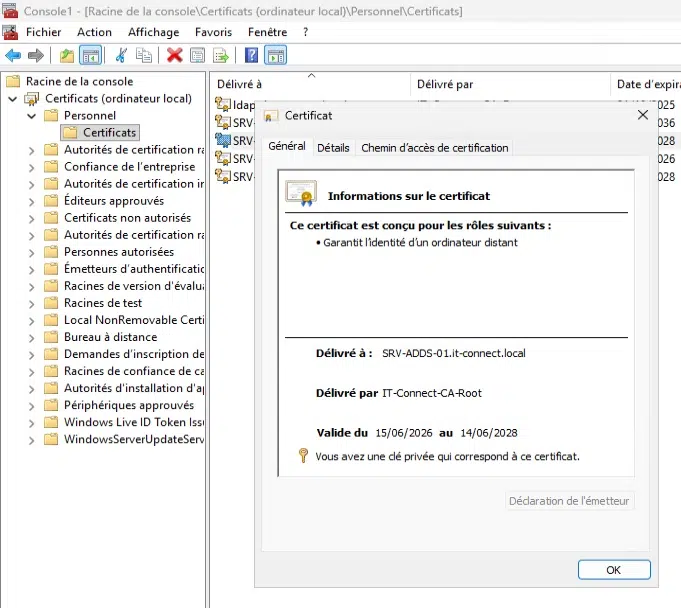
Task: Click the Up one level folder icon
Action: (x=66, y=56)
